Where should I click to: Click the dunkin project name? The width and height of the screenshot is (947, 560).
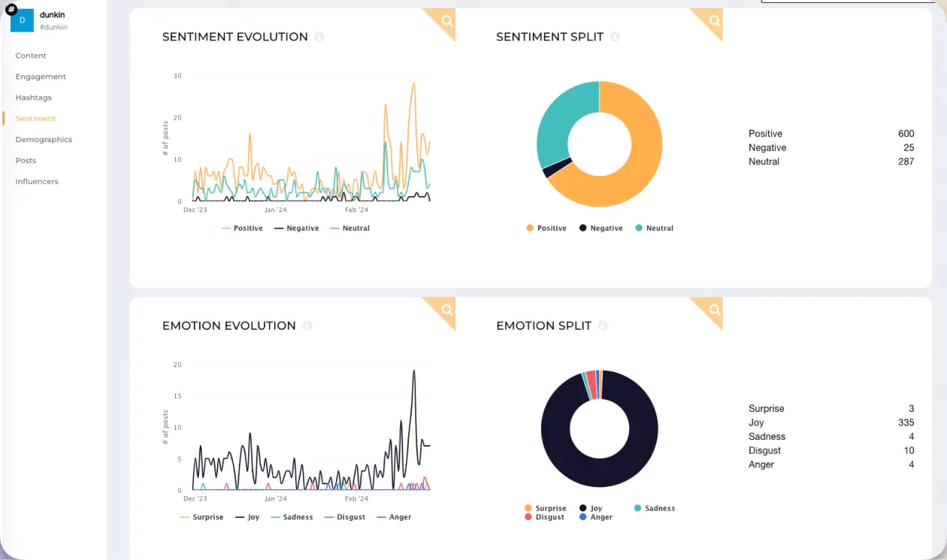pos(52,15)
